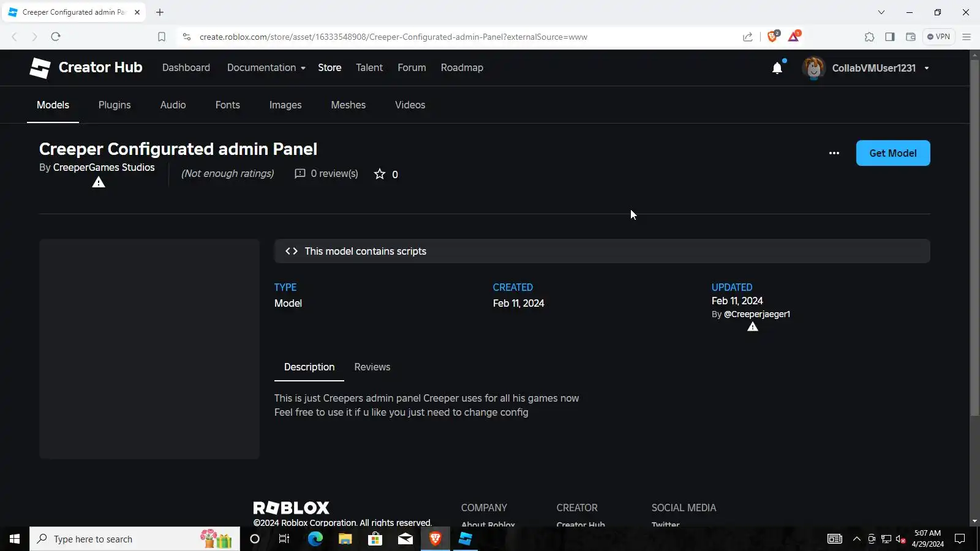
Task: Open the Fonts tab
Action: coord(228,105)
